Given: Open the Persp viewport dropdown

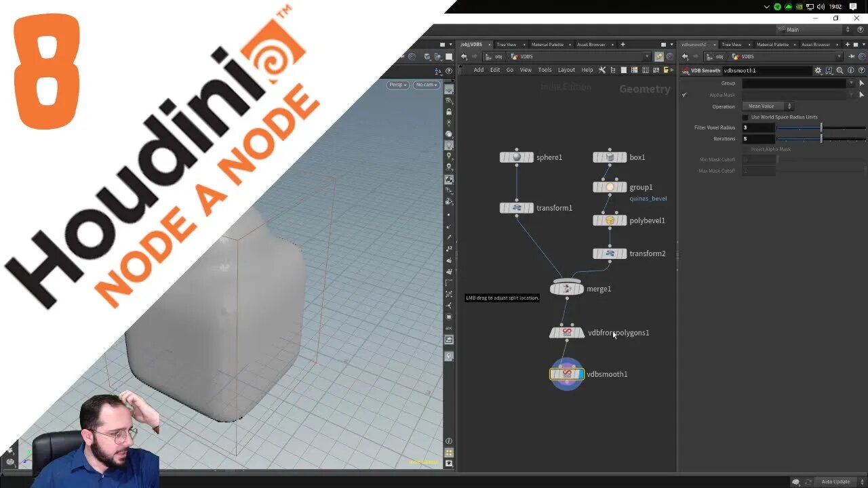Looking at the screenshot, I should [397, 85].
